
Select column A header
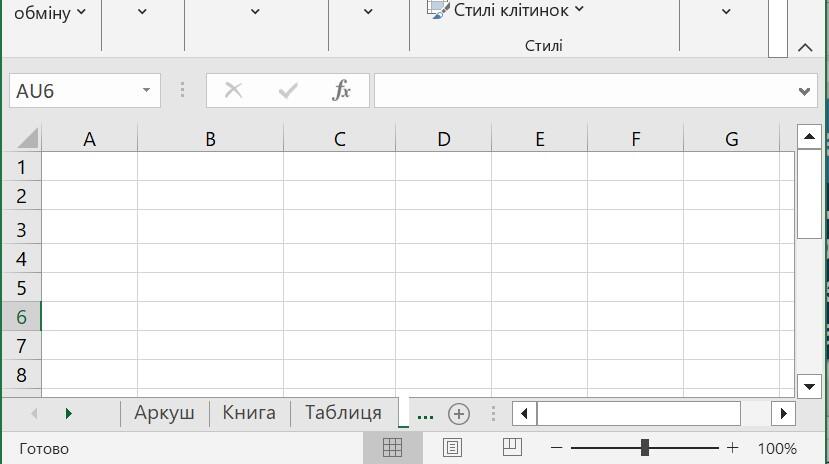pyautogui.click(x=89, y=139)
